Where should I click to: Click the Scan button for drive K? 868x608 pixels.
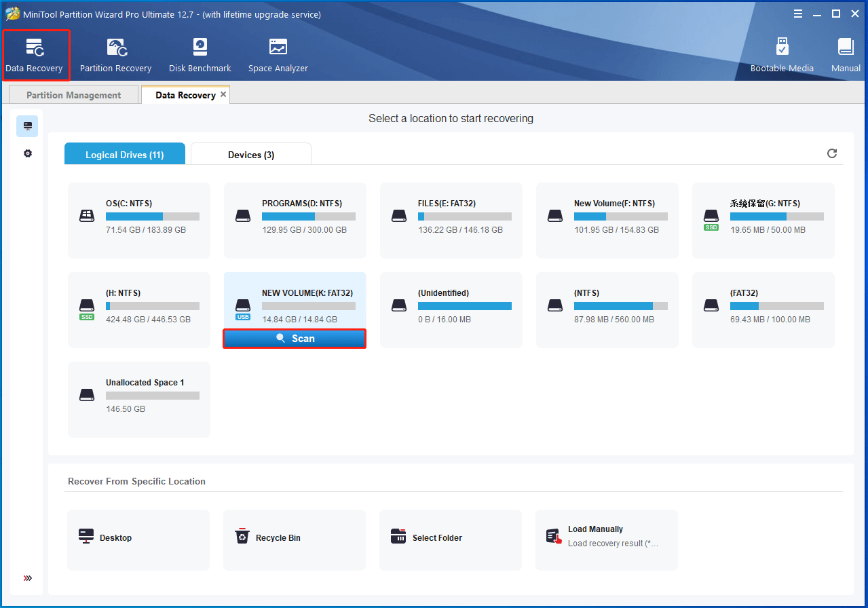[x=295, y=339]
